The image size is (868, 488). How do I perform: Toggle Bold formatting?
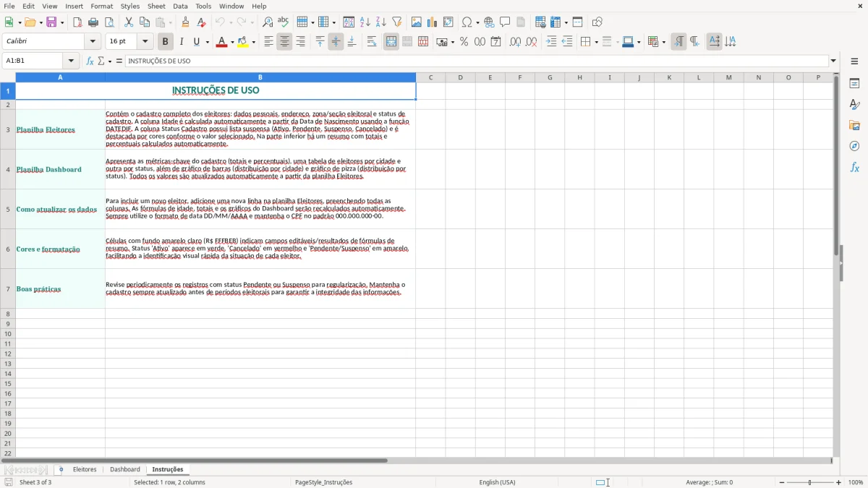pyautogui.click(x=166, y=42)
